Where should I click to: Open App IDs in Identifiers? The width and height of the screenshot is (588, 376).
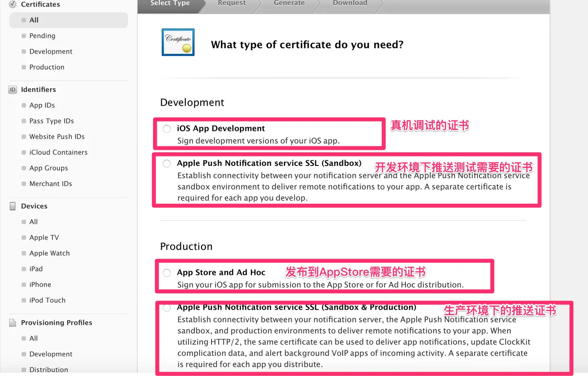(42, 105)
